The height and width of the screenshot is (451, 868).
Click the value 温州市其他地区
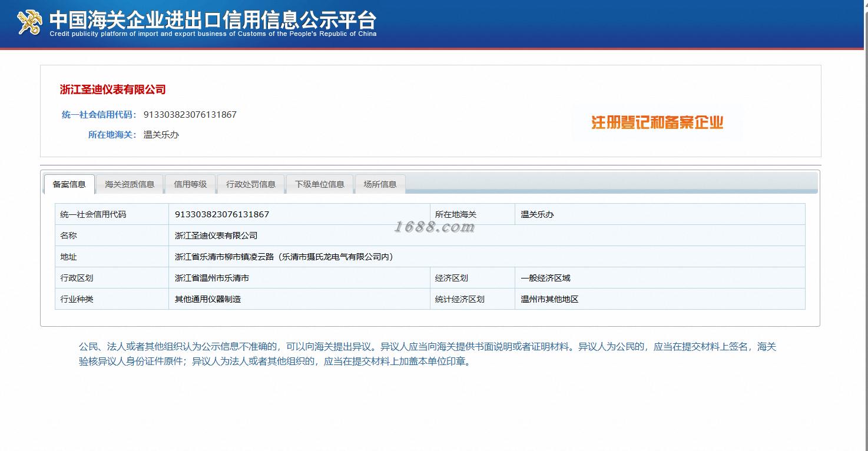point(549,299)
